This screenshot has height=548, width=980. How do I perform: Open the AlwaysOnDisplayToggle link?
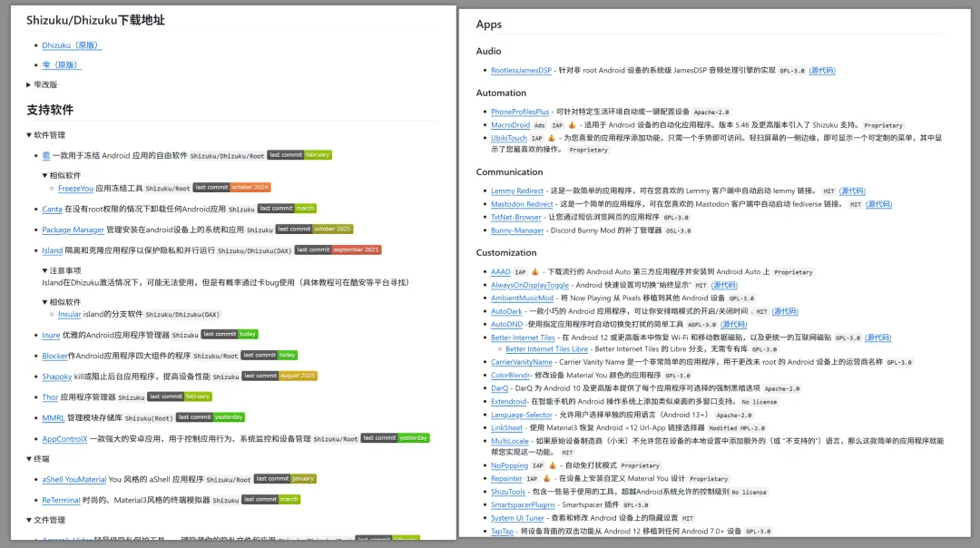pos(529,285)
